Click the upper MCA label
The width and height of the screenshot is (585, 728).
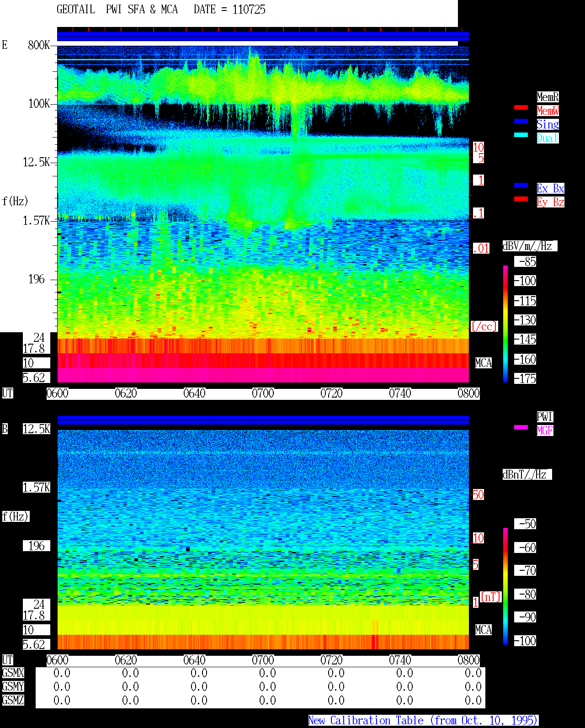(483, 363)
